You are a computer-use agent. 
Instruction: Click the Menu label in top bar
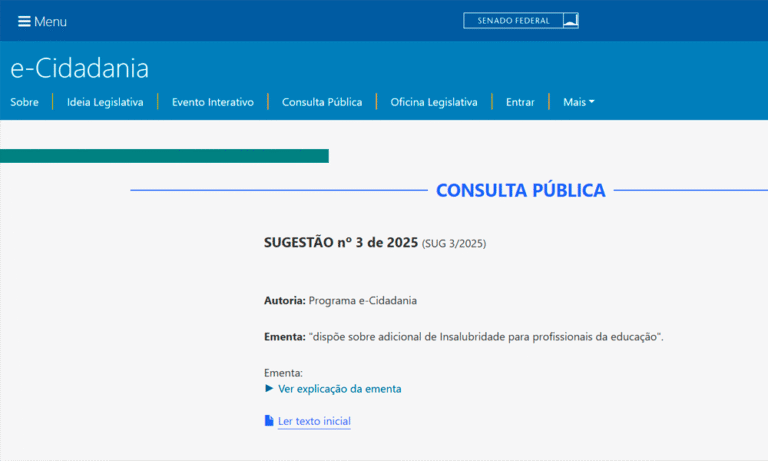50,22
